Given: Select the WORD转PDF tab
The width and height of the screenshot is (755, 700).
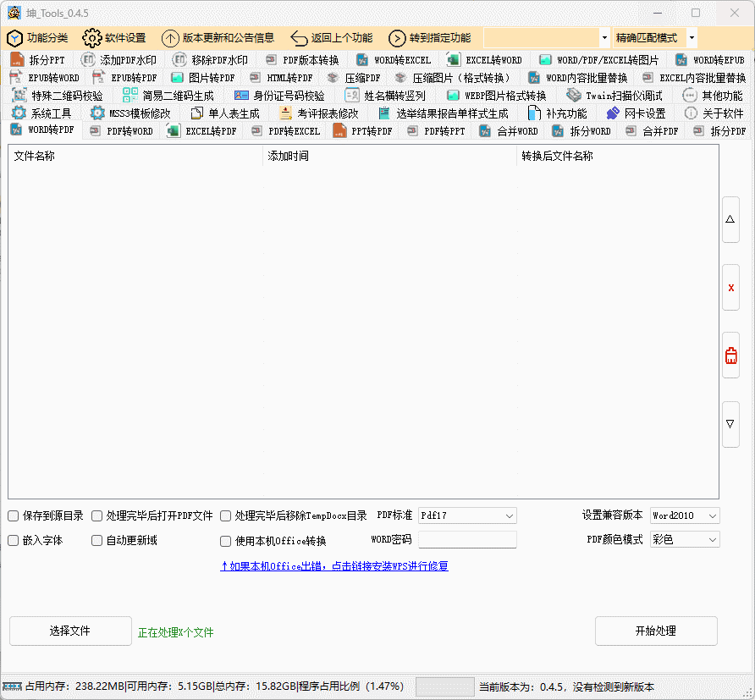Looking at the screenshot, I should click(42, 130).
